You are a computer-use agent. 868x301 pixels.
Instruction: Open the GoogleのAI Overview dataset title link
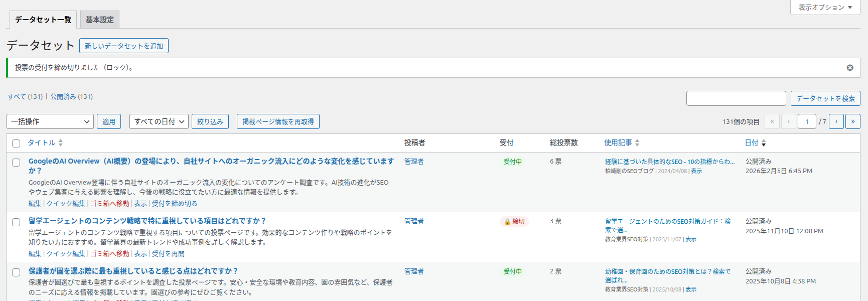tap(211, 166)
